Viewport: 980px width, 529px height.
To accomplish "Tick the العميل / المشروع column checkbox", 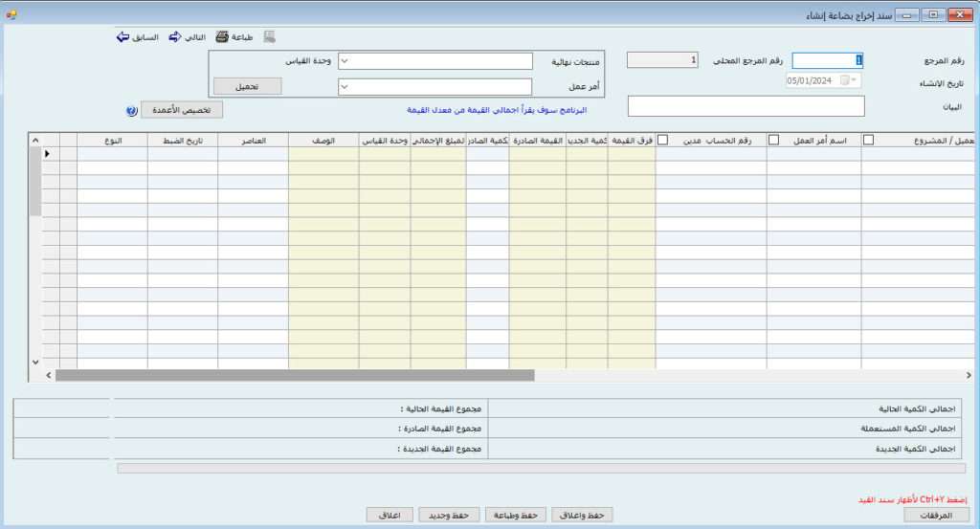I will 869,140.
